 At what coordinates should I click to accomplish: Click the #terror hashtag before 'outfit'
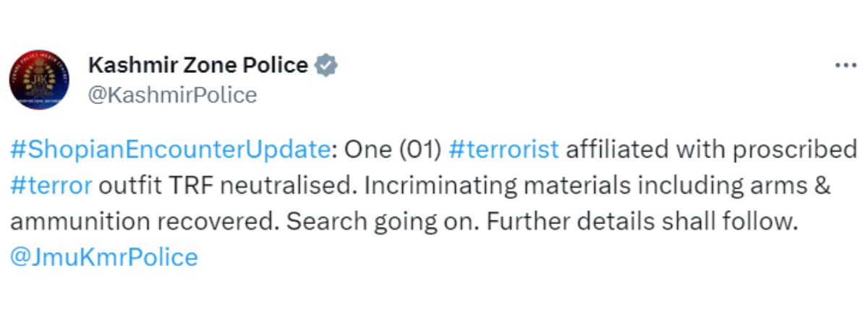[x=51, y=185]
